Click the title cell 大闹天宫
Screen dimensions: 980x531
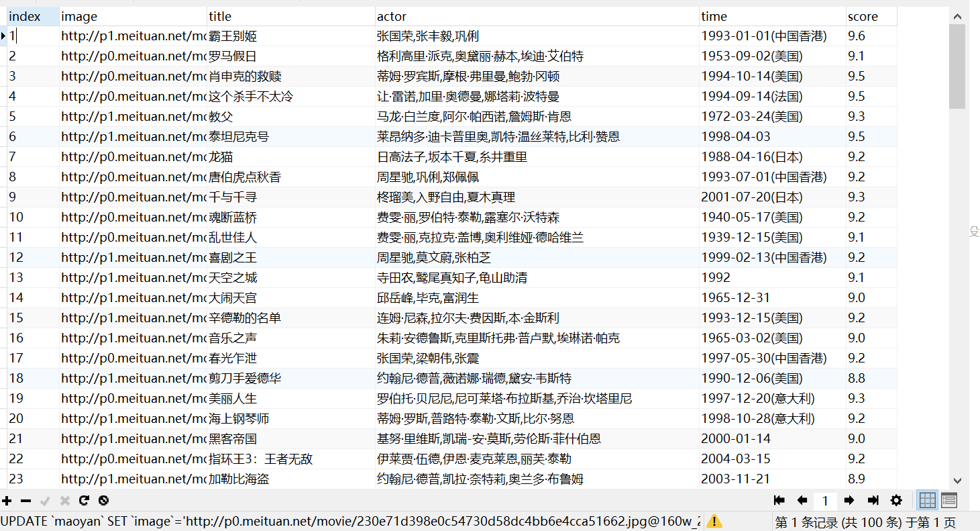click(x=290, y=298)
